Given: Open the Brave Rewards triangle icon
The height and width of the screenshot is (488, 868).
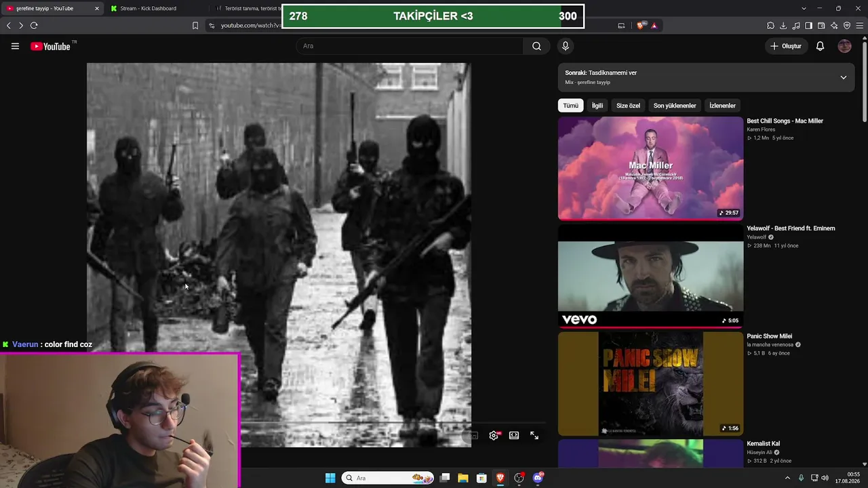Looking at the screenshot, I should (654, 26).
